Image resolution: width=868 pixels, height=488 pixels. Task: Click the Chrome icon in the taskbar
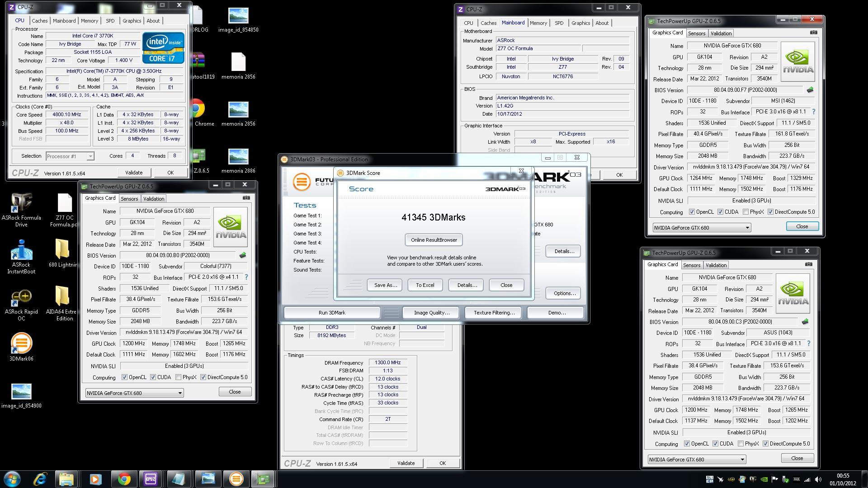[124, 479]
